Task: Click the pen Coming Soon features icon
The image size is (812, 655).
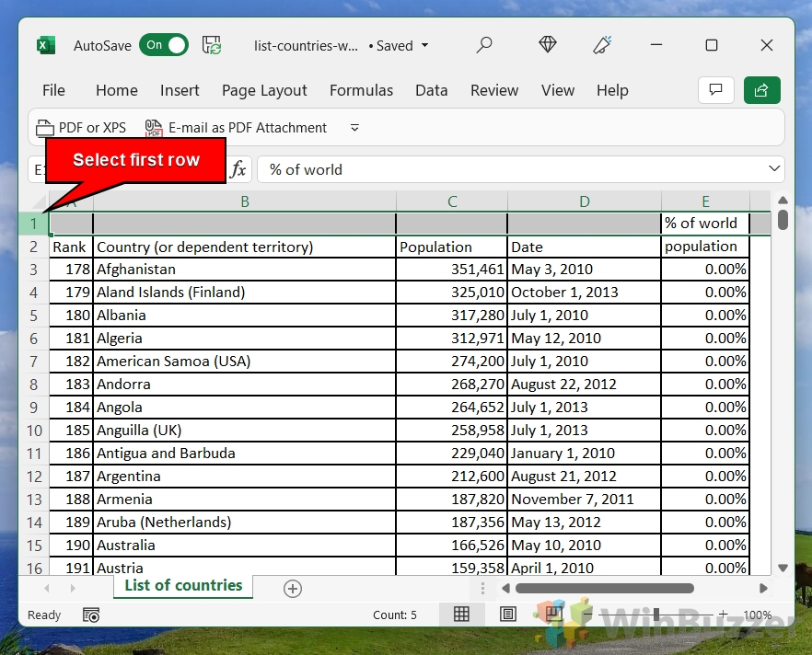Action: click(602, 45)
